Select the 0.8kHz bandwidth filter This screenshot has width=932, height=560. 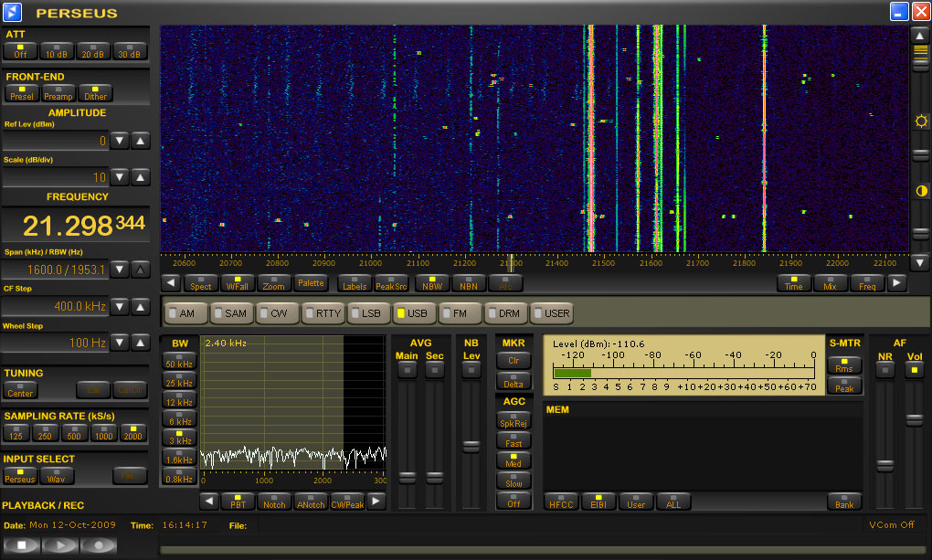[x=179, y=476]
